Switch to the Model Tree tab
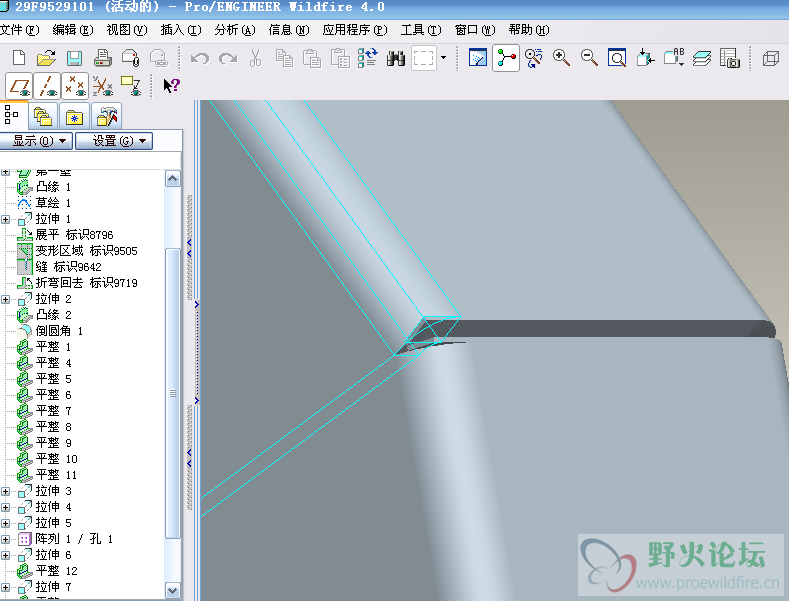The width and height of the screenshot is (789, 601). point(12,115)
